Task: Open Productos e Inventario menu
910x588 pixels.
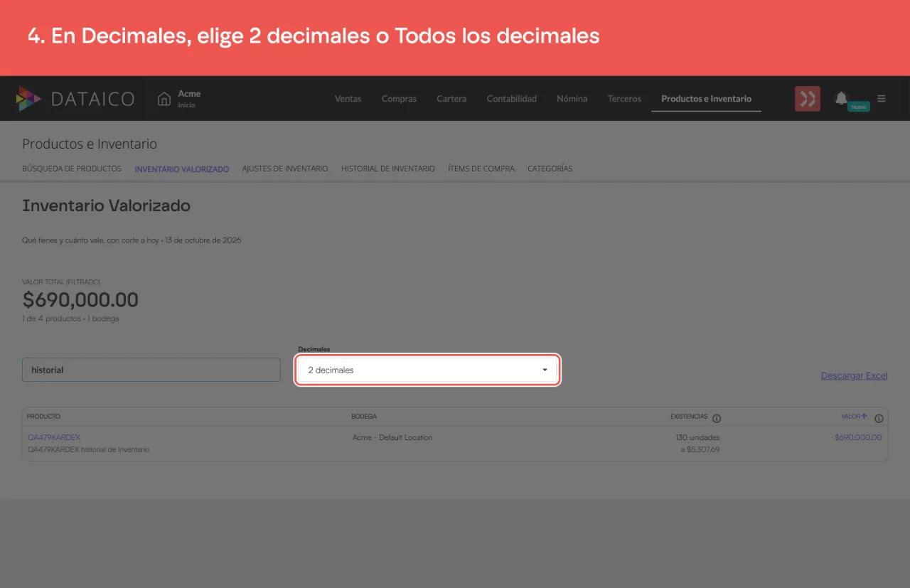Action: tap(706, 99)
